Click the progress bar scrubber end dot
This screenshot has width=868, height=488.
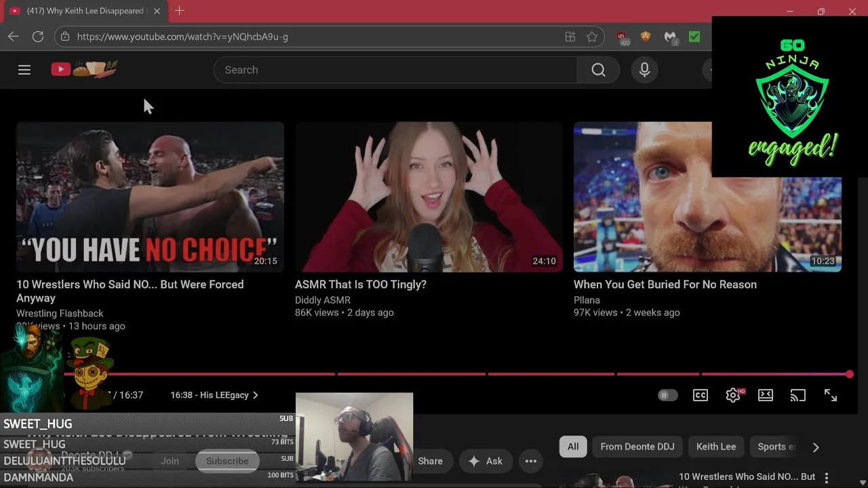point(850,374)
